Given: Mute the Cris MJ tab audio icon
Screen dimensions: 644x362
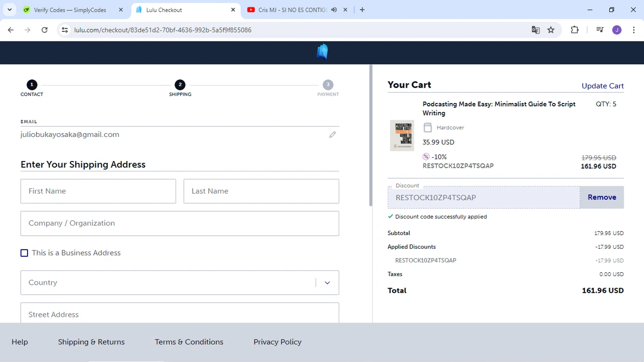Looking at the screenshot, I should click(334, 10).
